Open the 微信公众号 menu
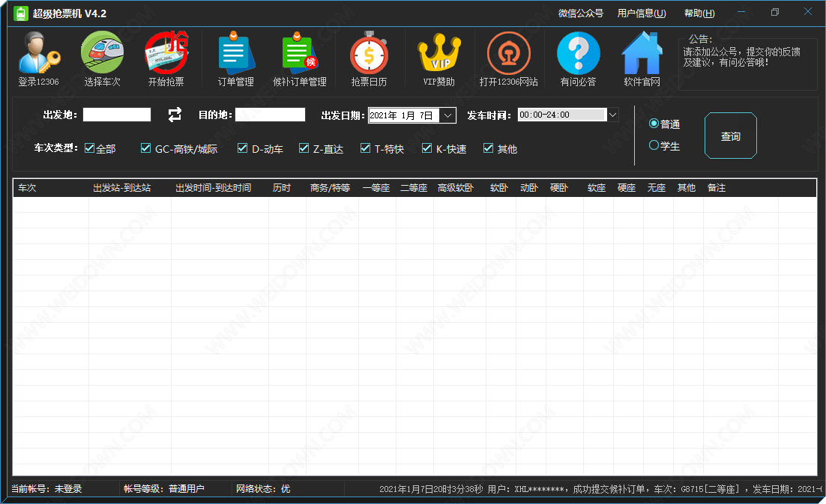This screenshot has width=826, height=504. coord(580,13)
